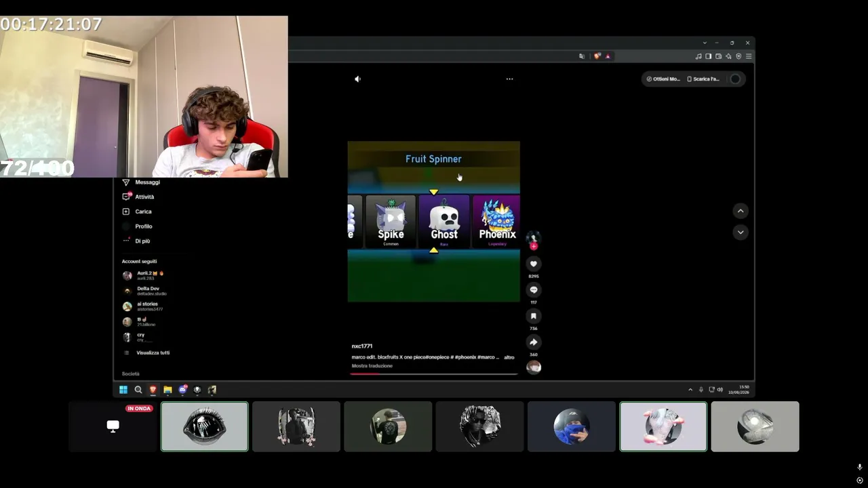Toggle the browser sidebar panel
The width and height of the screenshot is (868, 488).
(709, 56)
